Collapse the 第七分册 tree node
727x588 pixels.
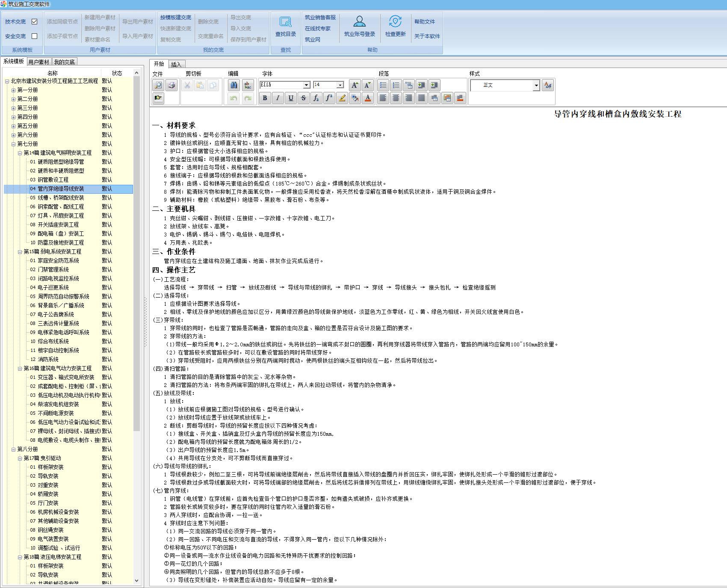pyautogui.click(x=13, y=144)
